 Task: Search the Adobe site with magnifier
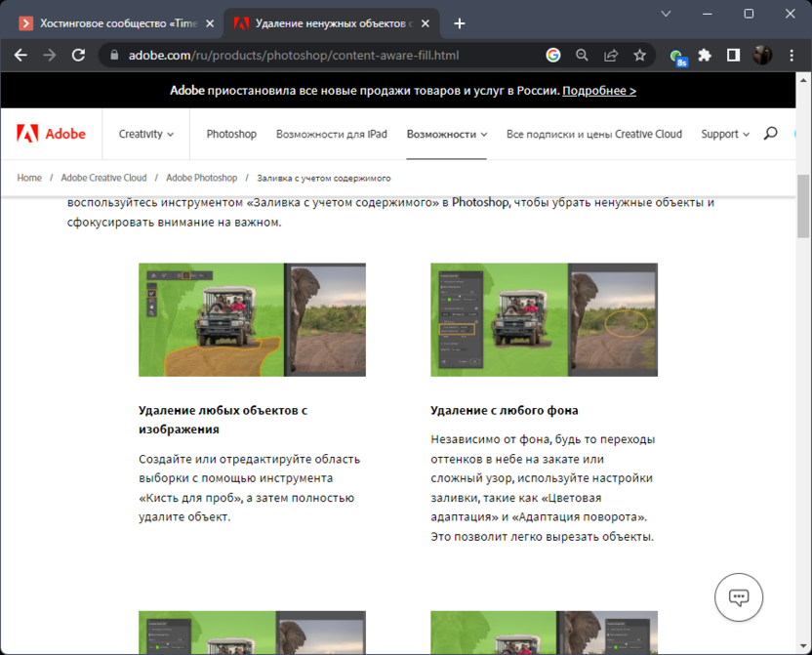[x=771, y=134]
